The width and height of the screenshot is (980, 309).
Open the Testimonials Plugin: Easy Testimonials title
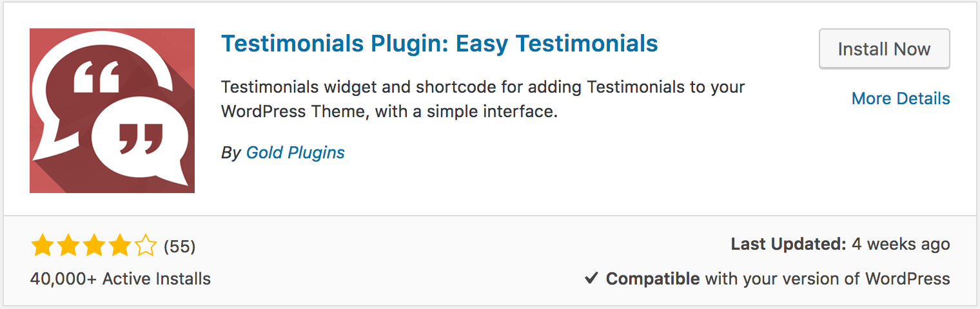(440, 43)
